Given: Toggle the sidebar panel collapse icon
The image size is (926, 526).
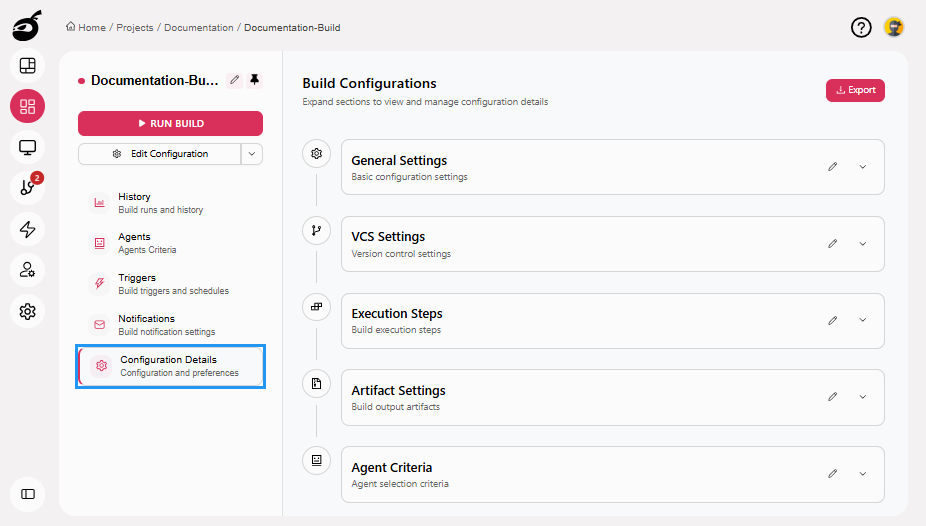Looking at the screenshot, I should 28,494.
